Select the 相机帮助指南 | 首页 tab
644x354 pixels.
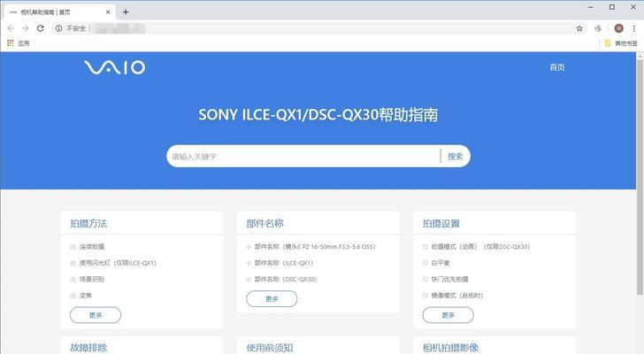pyautogui.click(x=59, y=12)
